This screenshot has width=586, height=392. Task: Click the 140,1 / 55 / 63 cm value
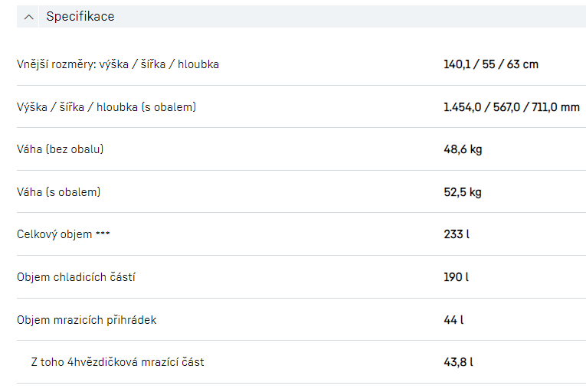(x=490, y=64)
